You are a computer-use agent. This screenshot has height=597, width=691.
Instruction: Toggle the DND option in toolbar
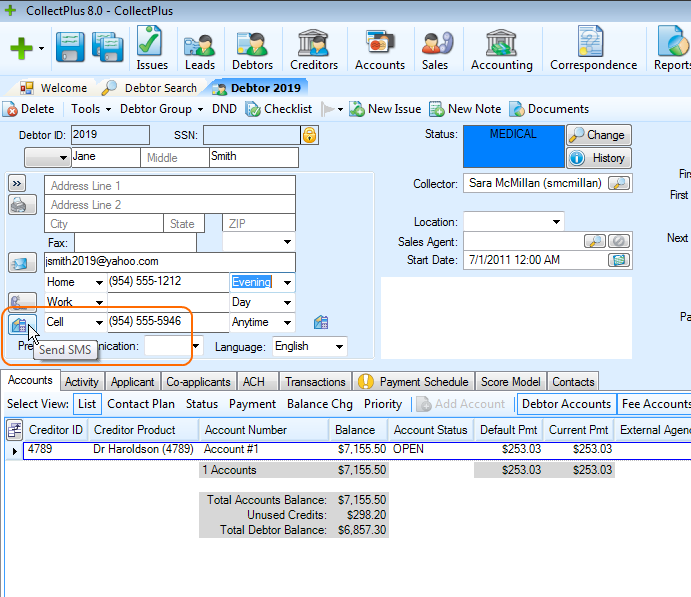(x=224, y=109)
